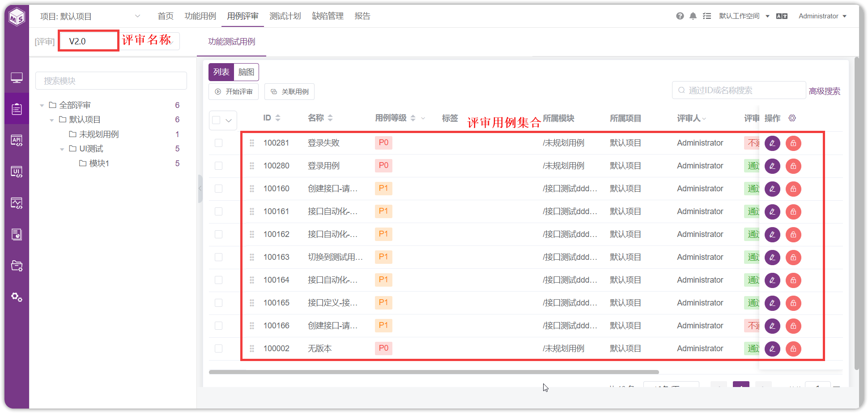868x413 pixels.
Task: Open the test tracking clipboard sidebar icon
Action: [x=17, y=109]
